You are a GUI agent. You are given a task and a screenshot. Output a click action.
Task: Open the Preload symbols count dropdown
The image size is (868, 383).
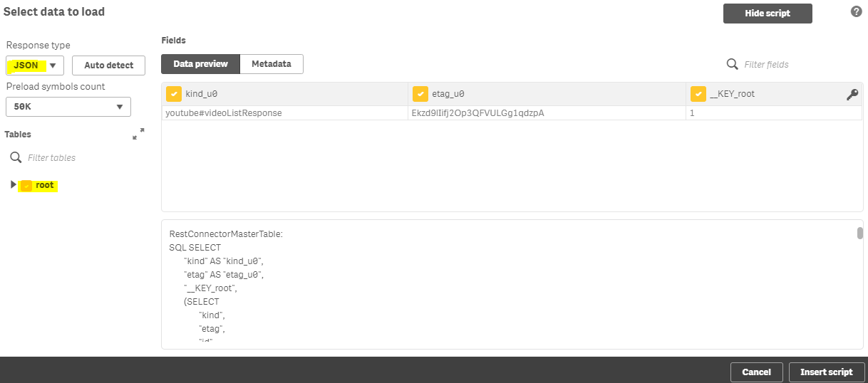(x=68, y=107)
